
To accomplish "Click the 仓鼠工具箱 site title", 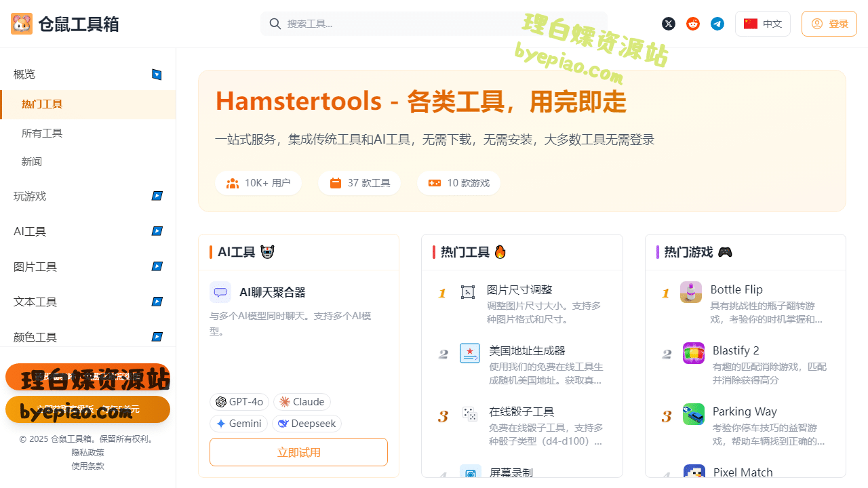I will [x=79, y=24].
